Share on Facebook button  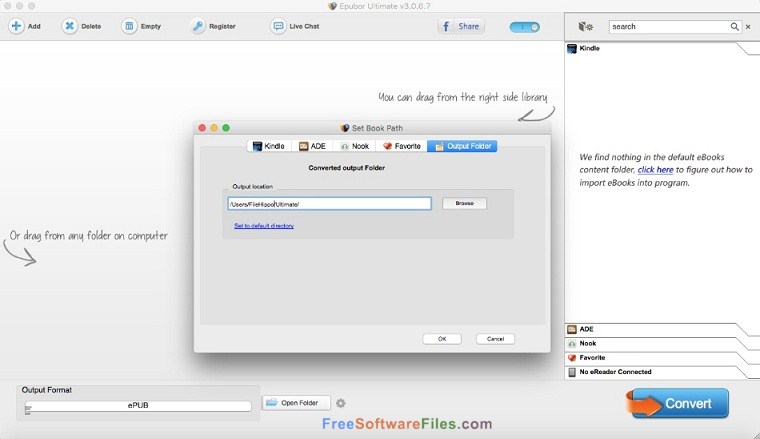point(461,26)
